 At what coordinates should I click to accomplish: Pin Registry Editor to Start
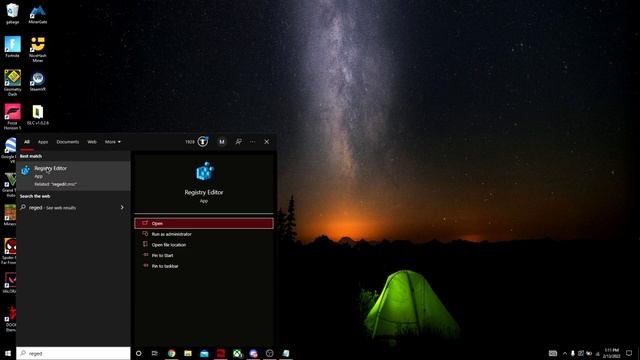click(204, 255)
